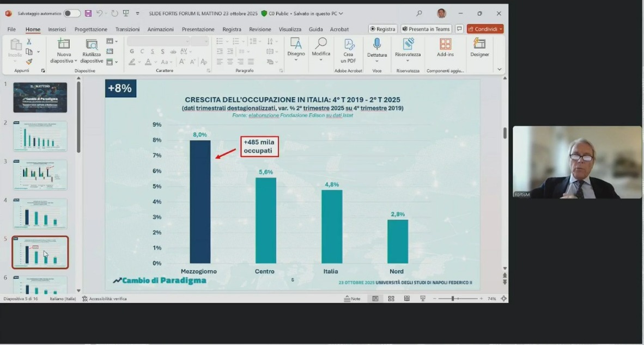Viewport: 644px width, 345px height.
Task: Add a Nuova diapositiva
Action: [x=64, y=45]
